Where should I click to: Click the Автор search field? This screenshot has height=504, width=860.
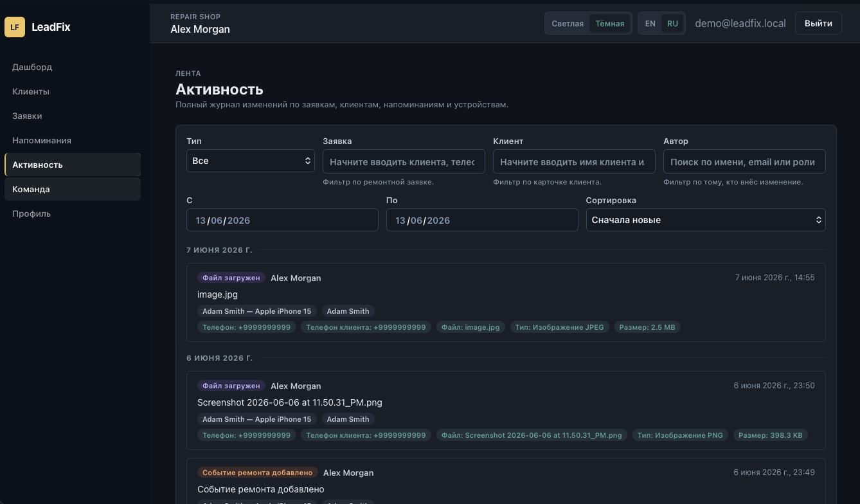744,162
